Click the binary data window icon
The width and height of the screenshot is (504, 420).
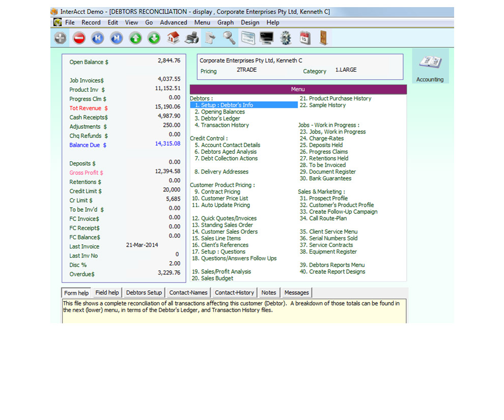point(248,38)
